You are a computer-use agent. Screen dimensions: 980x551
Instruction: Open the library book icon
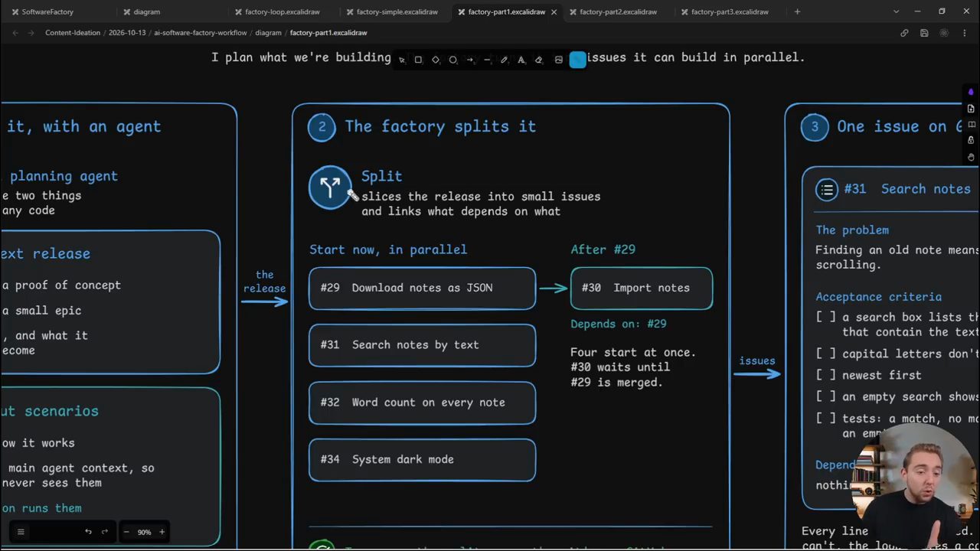[x=971, y=125]
